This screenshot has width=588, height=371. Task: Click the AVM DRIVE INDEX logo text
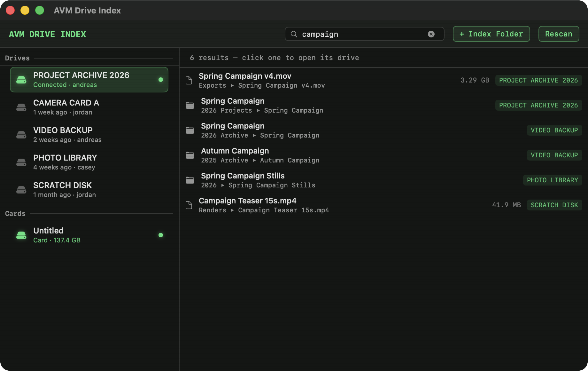click(47, 34)
